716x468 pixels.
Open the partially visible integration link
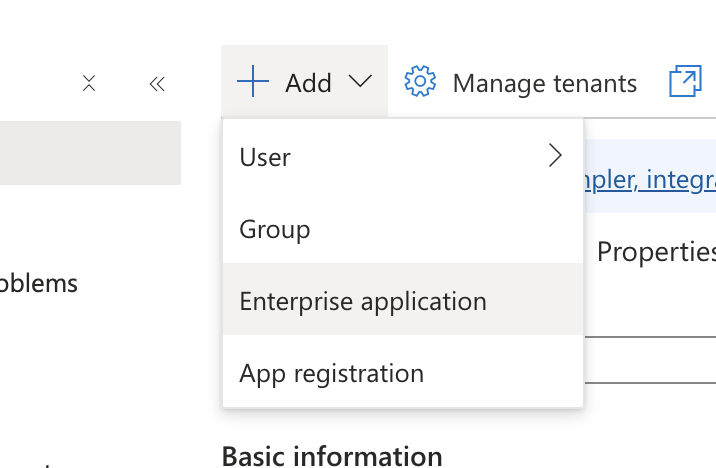(x=650, y=179)
